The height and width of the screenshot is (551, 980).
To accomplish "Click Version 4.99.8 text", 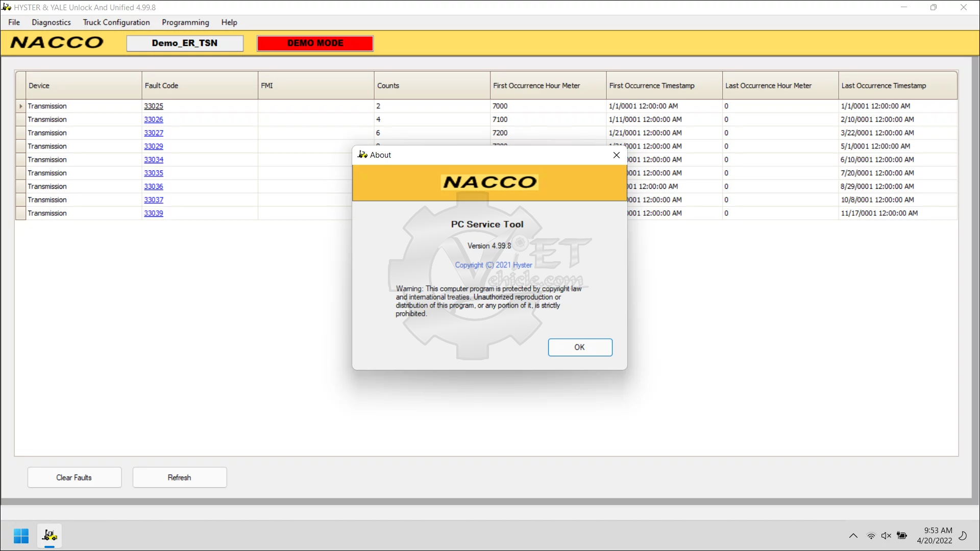I will coord(489,246).
